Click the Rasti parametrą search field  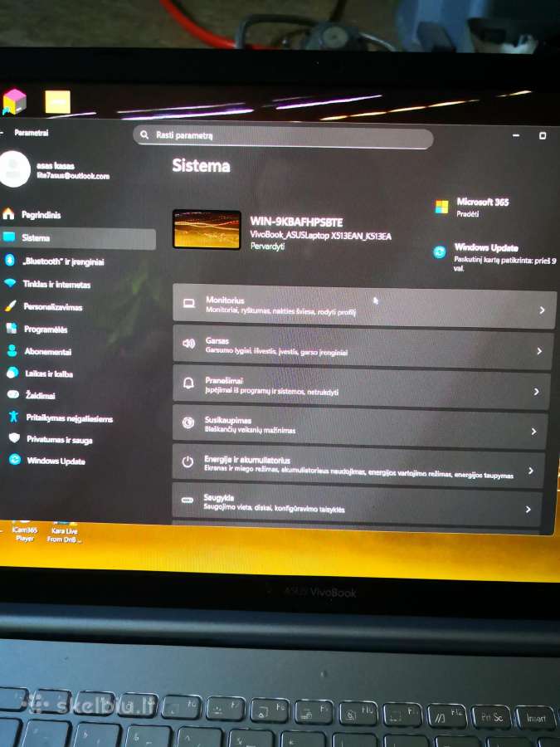click(x=283, y=137)
